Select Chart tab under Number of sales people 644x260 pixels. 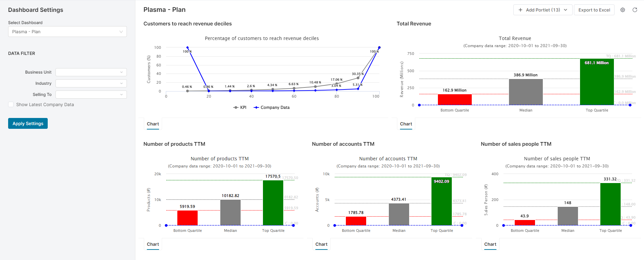[x=490, y=244]
